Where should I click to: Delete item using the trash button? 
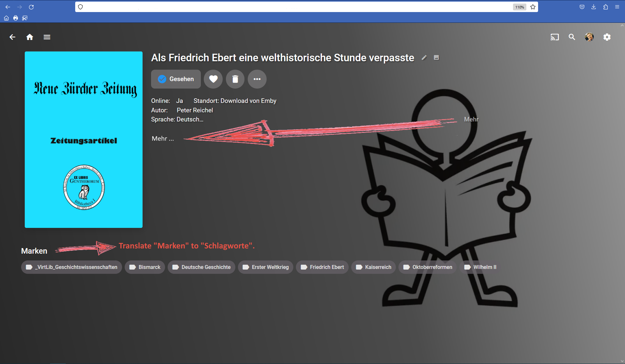tap(235, 79)
